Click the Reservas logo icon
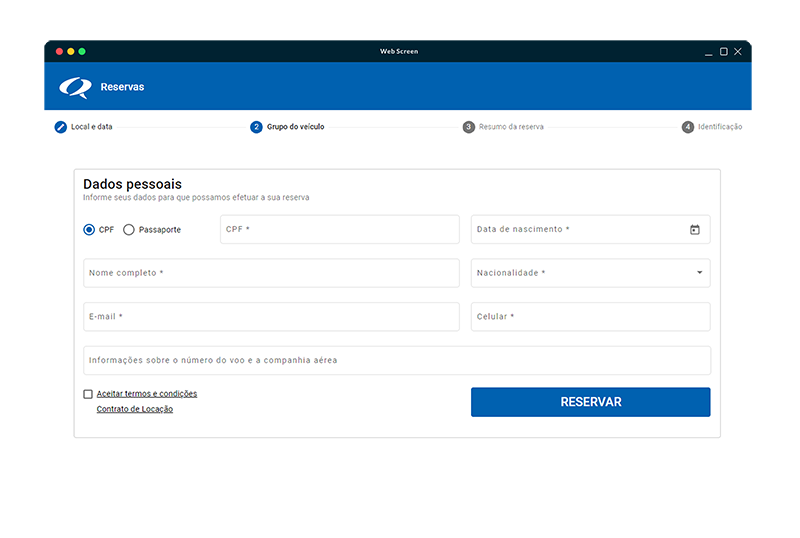The height and width of the screenshot is (538, 800). (76, 87)
